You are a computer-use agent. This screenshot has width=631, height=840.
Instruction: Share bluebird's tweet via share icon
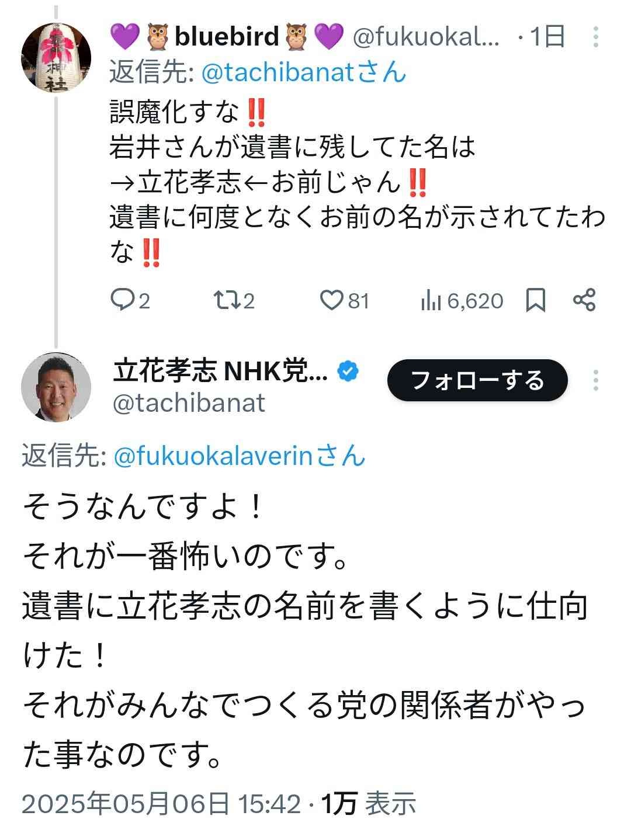click(584, 300)
